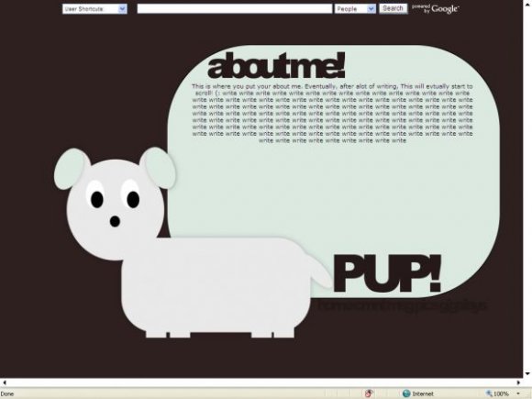Click the blurred text below PUP!
The width and height of the screenshot is (532, 399).
pyautogui.click(x=403, y=305)
